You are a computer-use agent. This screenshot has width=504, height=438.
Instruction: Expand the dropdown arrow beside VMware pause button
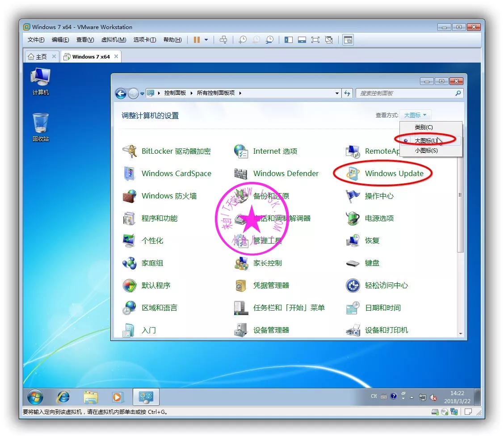[206, 40]
